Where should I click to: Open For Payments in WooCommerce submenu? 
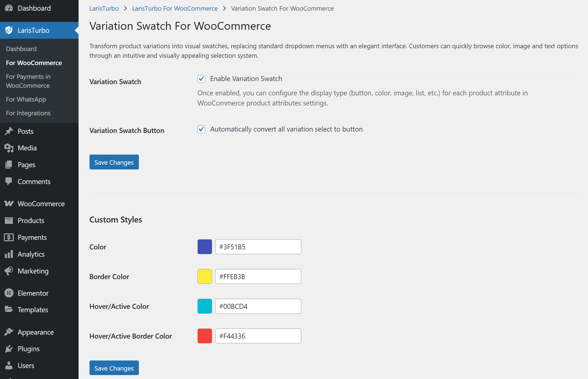(x=28, y=81)
